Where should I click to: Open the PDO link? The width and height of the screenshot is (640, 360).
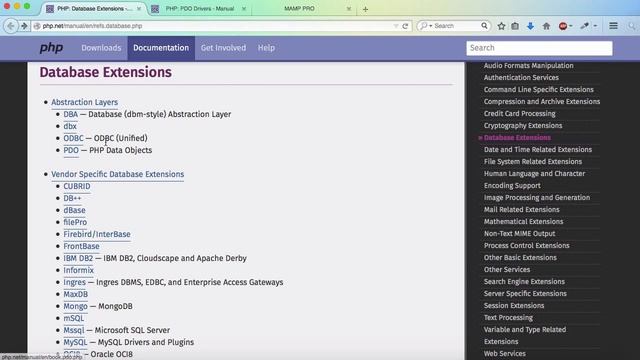(x=71, y=150)
